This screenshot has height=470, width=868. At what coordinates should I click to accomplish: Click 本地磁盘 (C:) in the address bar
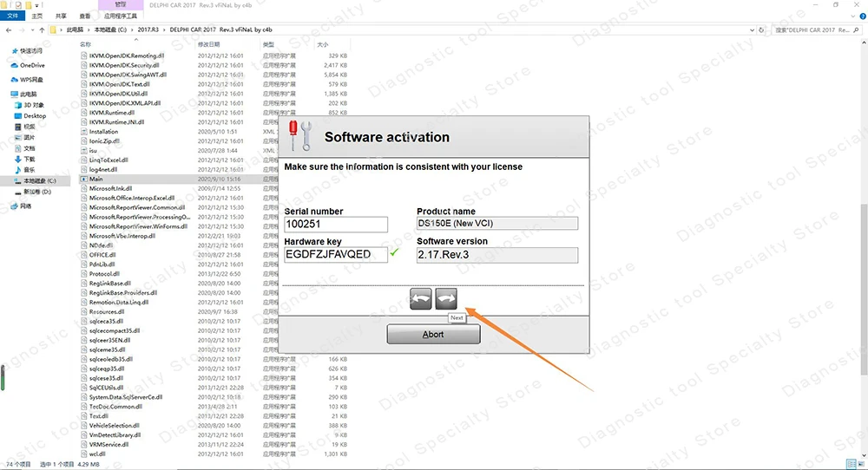pos(110,29)
